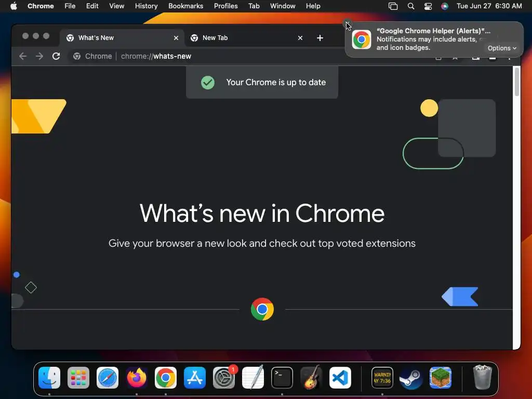
Task: Close the New Tab tab
Action: pos(300,38)
